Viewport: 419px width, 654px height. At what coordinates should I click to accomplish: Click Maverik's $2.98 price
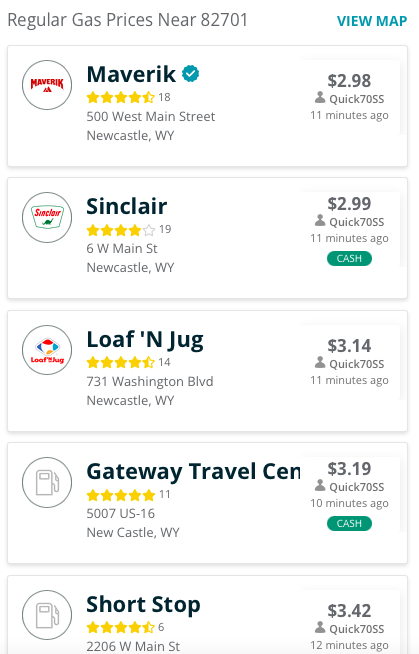349,80
